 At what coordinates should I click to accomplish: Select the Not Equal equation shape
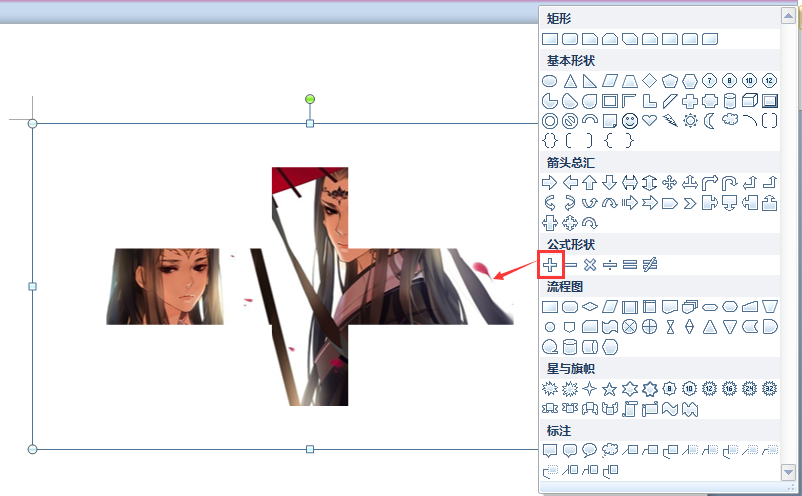coord(650,265)
